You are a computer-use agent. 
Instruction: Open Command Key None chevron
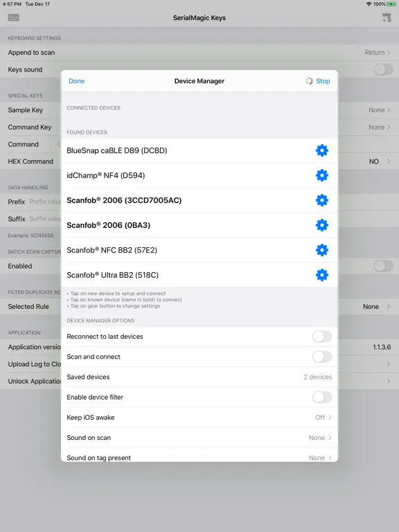click(389, 127)
